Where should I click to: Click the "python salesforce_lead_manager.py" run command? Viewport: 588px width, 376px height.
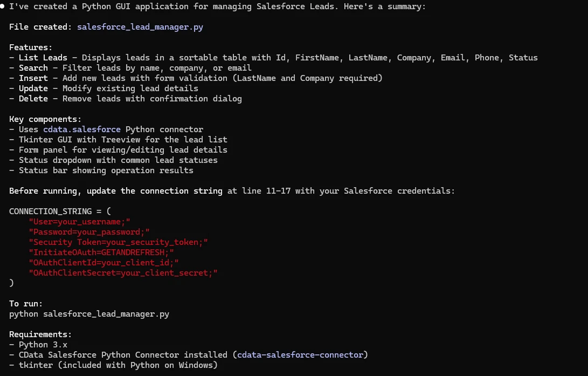89,314
